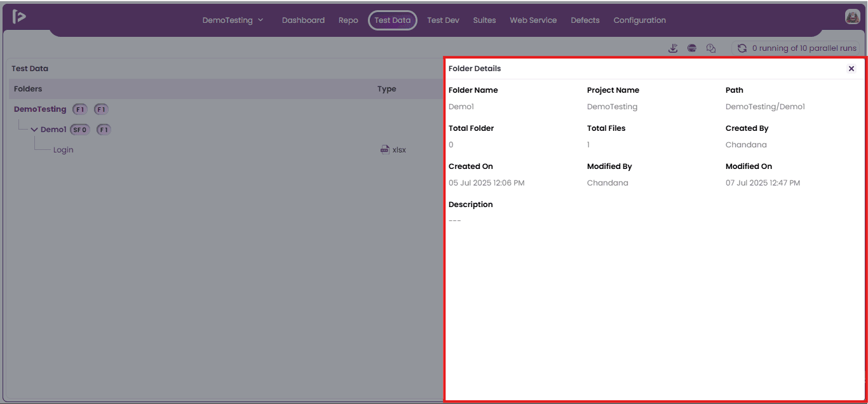Click the Created On date 05 Jul 2025

click(x=487, y=183)
